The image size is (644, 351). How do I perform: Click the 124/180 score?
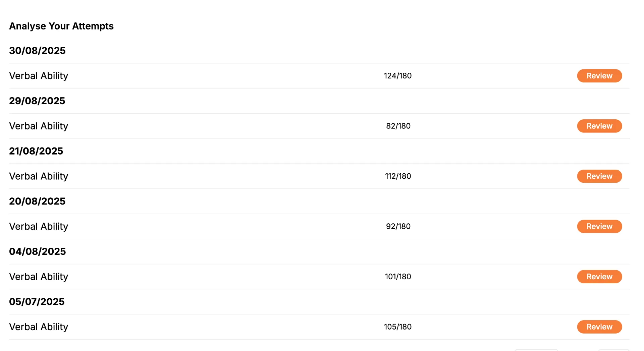(398, 76)
